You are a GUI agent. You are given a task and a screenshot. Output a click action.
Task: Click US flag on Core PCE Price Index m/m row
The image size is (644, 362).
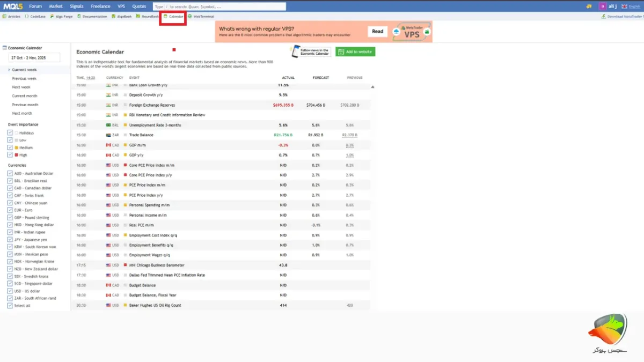(108, 165)
